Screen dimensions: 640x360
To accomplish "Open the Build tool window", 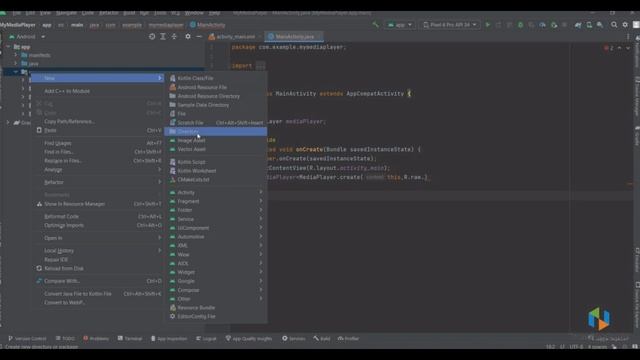I will coord(322,339).
